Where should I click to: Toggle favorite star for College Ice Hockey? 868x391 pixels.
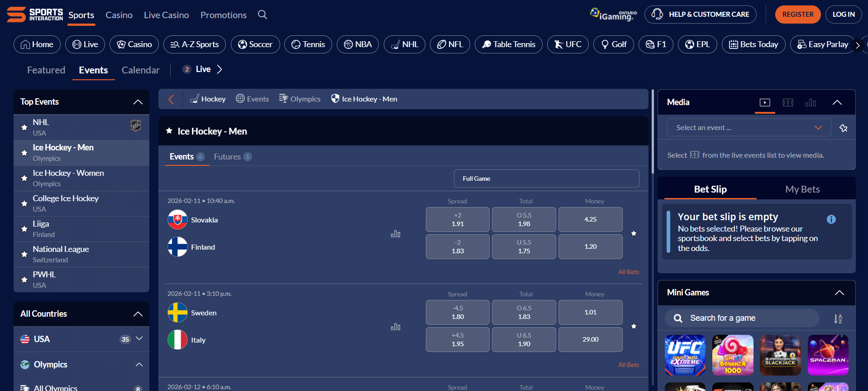(24, 204)
